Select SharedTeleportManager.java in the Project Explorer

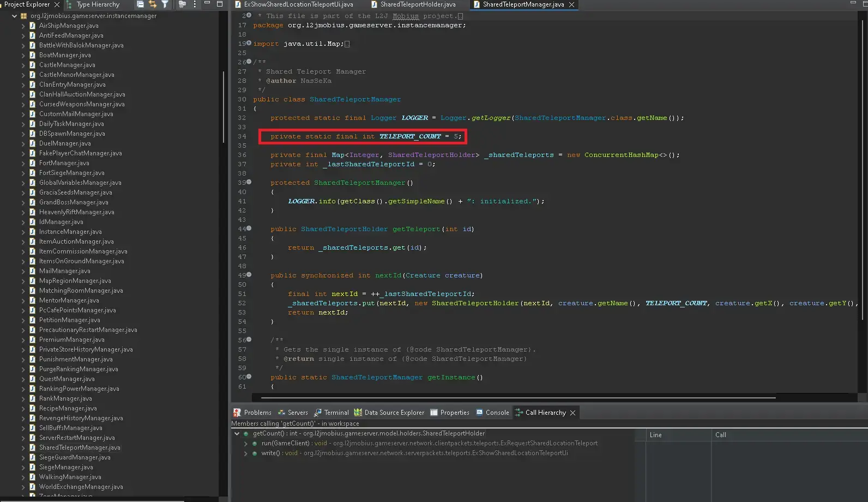click(x=80, y=447)
